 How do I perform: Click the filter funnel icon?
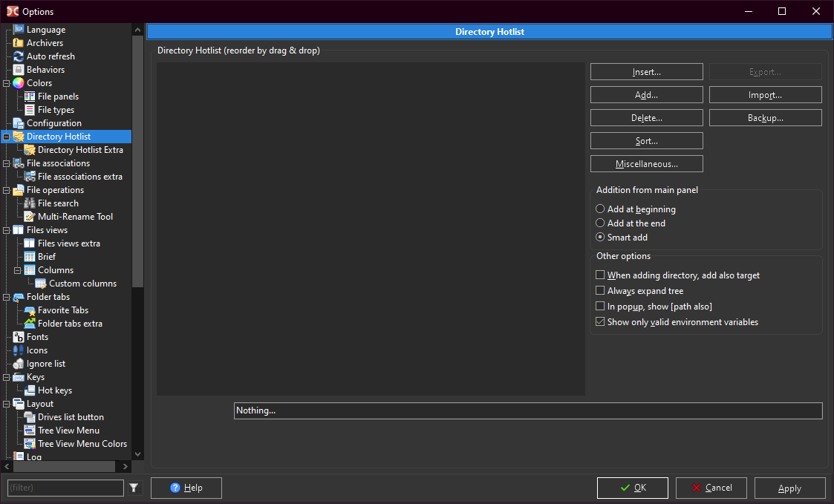[x=134, y=488]
